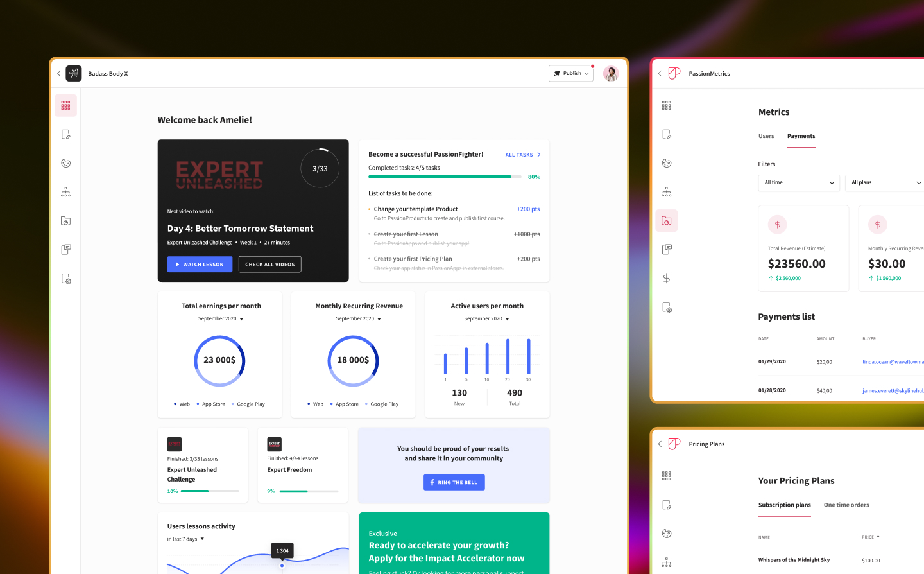Expand the All time filter dropdown
This screenshot has width=924, height=574.
799,183
